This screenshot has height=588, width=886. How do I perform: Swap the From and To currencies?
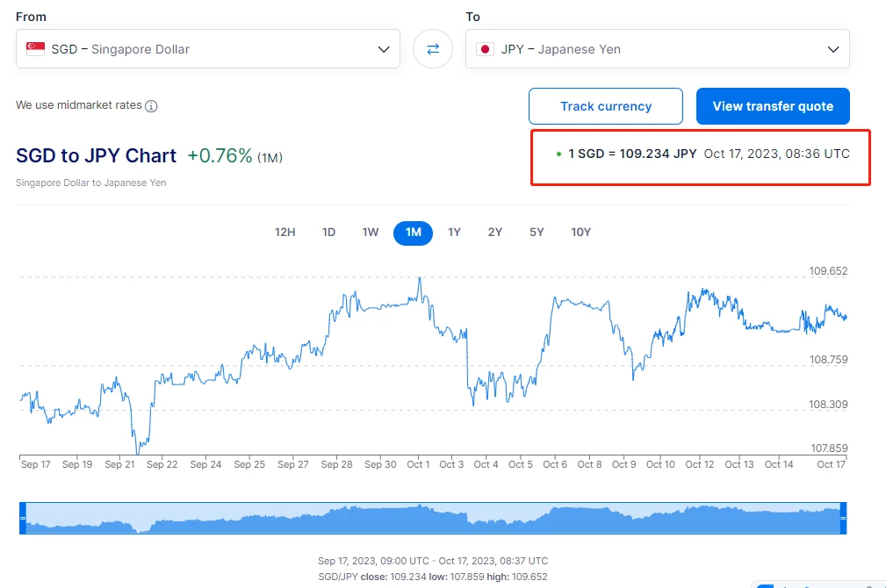tap(433, 49)
